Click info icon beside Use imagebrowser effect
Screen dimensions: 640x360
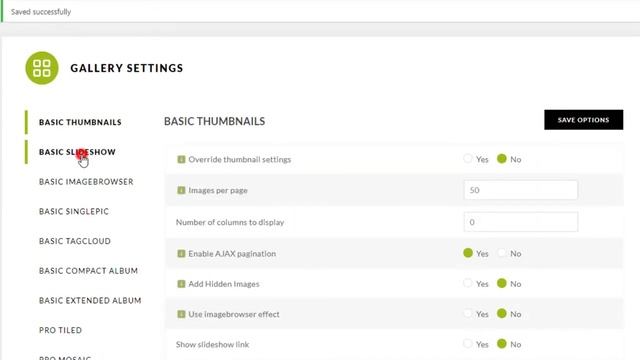click(x=181, y=314)
